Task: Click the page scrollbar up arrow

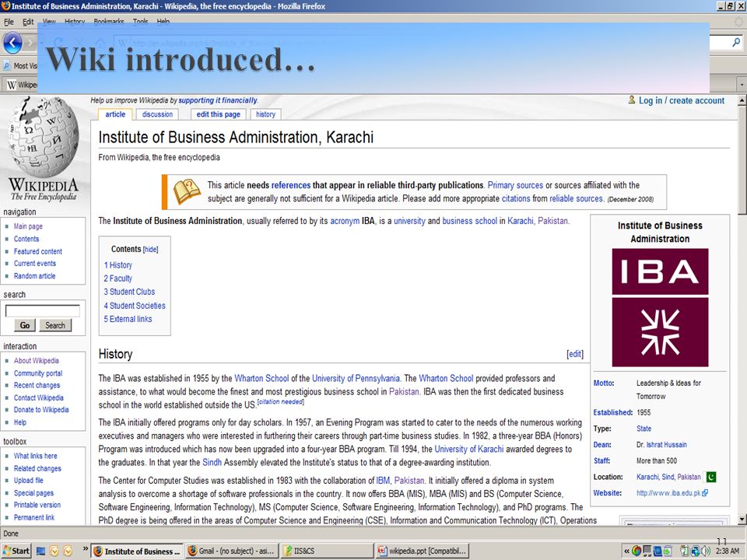Action: tap(742, 100)
